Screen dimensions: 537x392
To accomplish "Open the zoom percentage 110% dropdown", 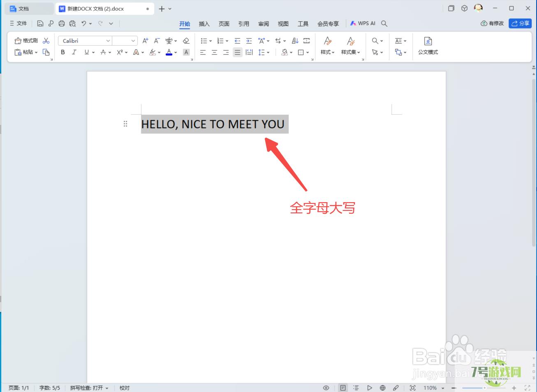I will pos(443,388).
